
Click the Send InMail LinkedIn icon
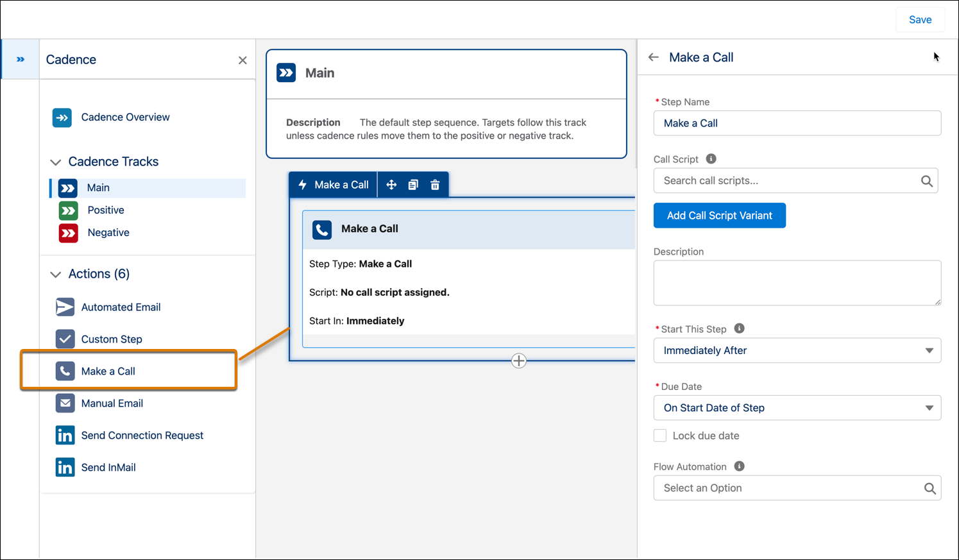point(65,468)
